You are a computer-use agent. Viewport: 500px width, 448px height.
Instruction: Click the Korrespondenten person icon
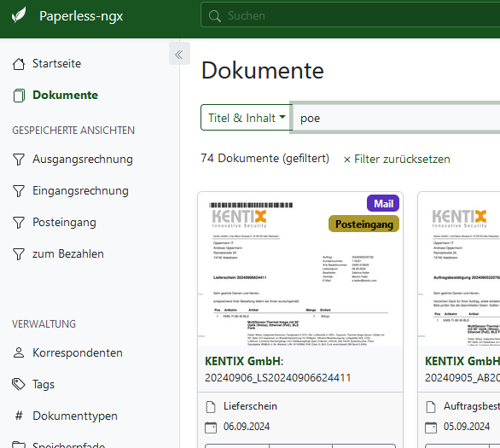[19, 352]
